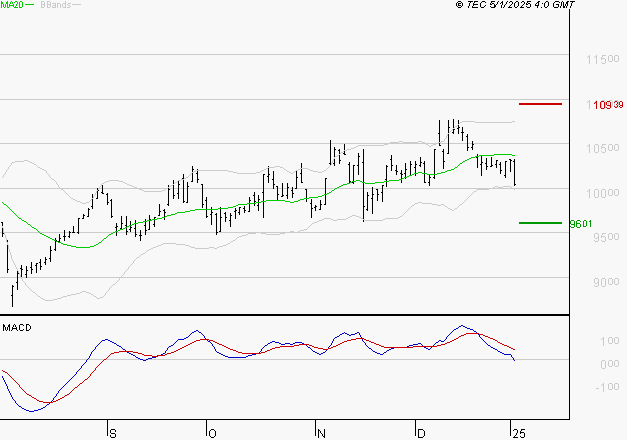Click the O month marker on time axis
The width and height of the screenshot is (627, 440).
(x=212, y=434)
